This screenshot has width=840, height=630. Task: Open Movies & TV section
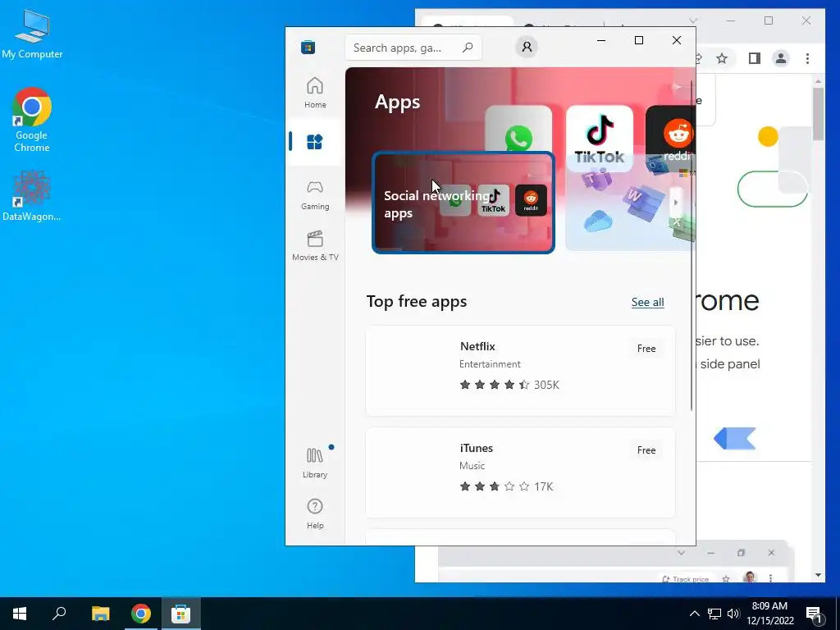click(315, 246)
